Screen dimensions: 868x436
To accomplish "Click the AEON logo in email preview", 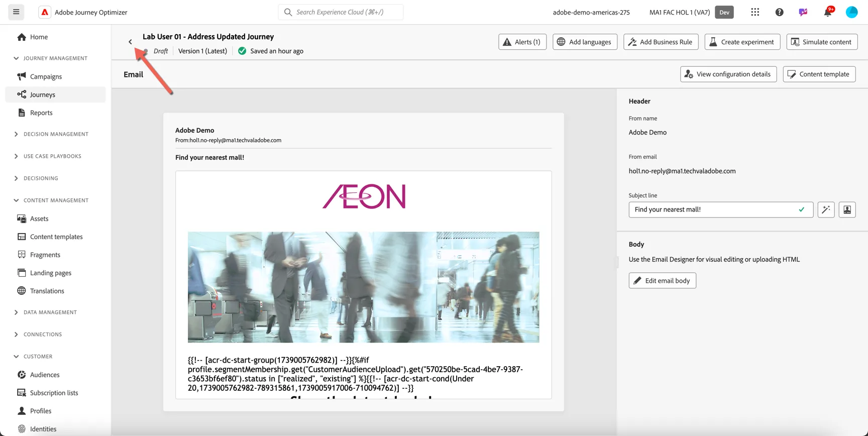I will click(x=364, y=196).
